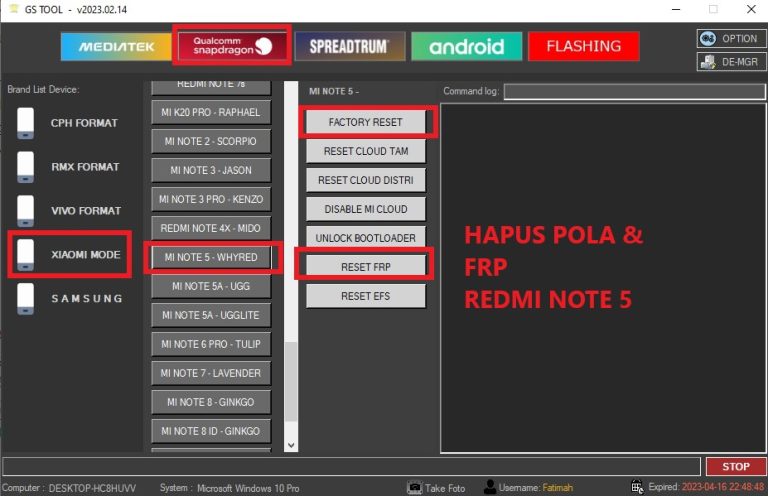
Task: Click the Take Foto camera icon
Action: click(414, 488)
